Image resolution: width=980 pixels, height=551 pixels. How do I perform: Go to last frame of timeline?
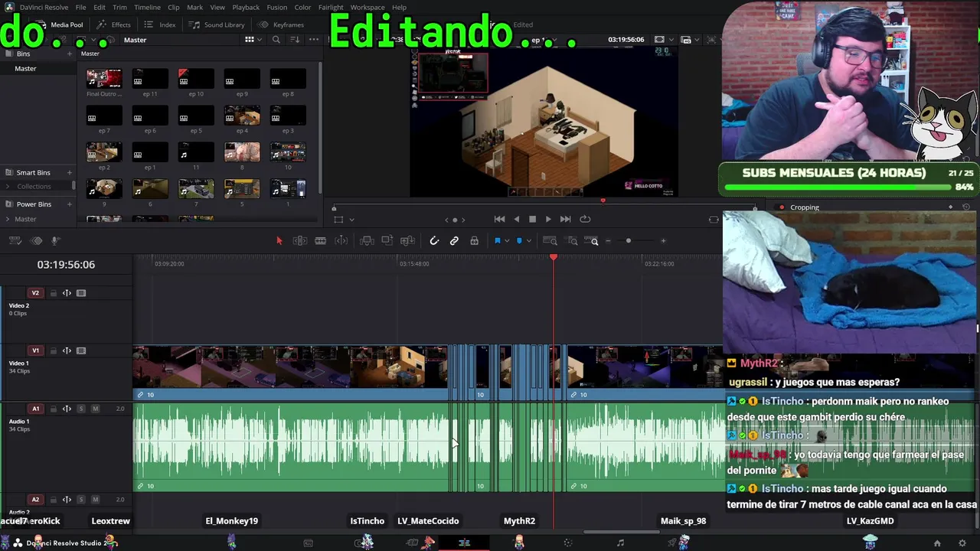[565, 219]
